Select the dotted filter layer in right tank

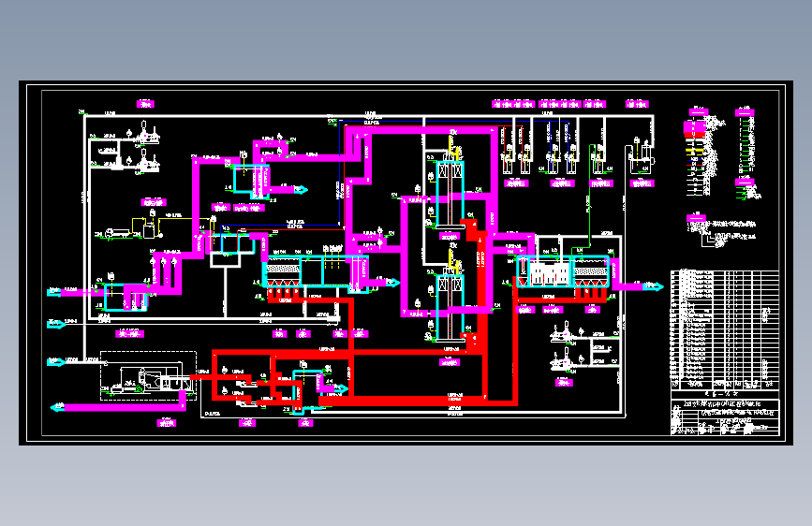click(590, 270)
